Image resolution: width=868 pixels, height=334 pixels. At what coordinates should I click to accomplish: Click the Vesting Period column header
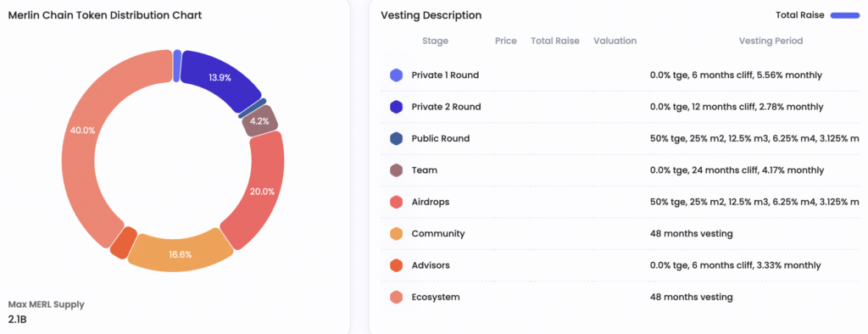(771, 41)
